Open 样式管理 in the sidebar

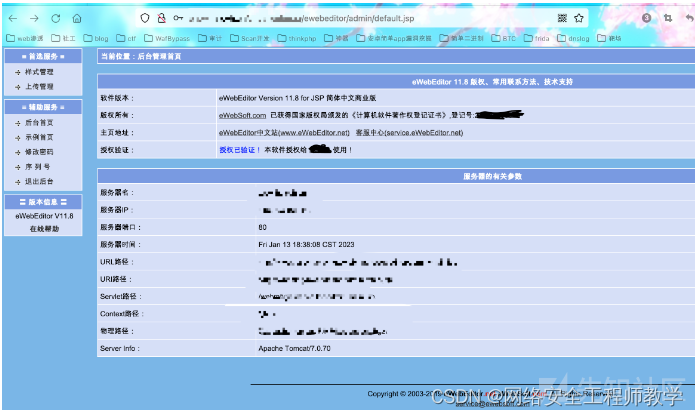pos(39,72)
